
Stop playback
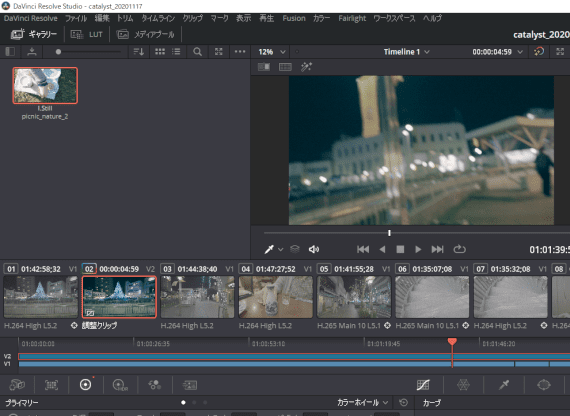tap(400, 249)
